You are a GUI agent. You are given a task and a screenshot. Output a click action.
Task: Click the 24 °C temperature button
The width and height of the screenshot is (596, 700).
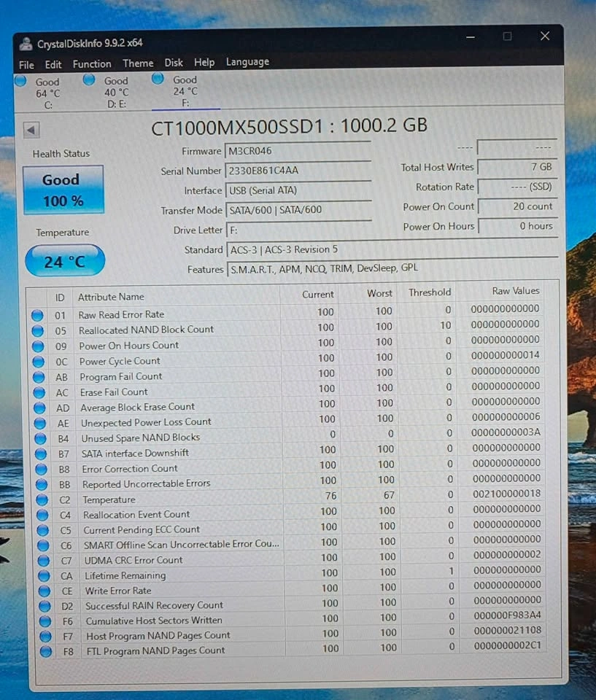(65, 261)
